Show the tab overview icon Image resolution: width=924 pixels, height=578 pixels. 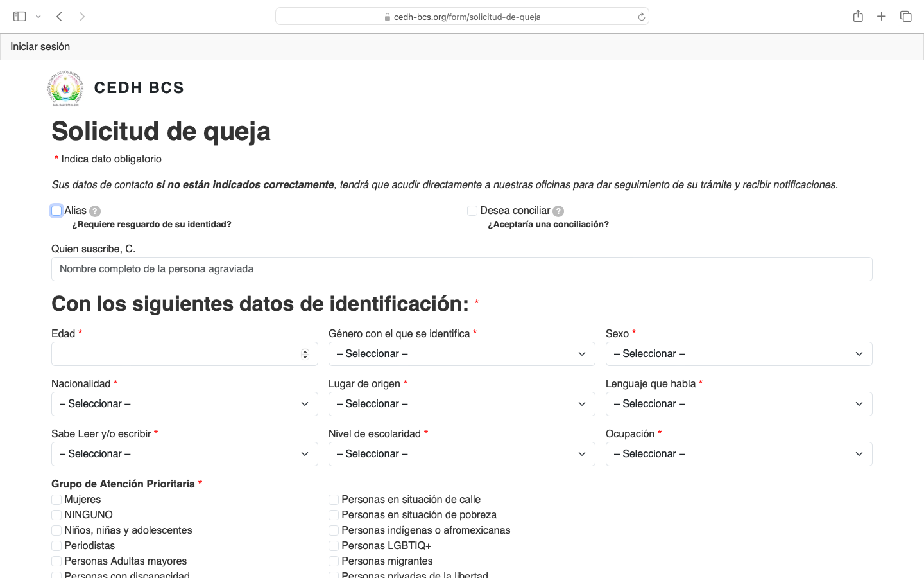coord(905,16)
